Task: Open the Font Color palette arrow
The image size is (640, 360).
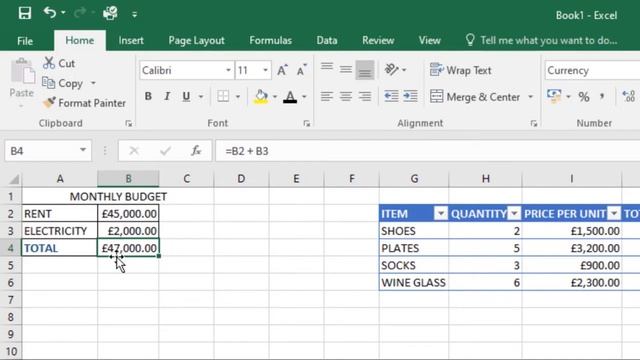Action: 304,97
